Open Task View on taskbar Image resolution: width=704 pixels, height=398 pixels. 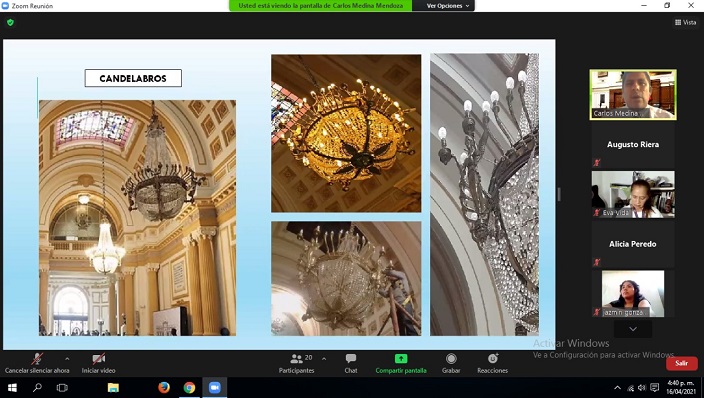[62, 387]
